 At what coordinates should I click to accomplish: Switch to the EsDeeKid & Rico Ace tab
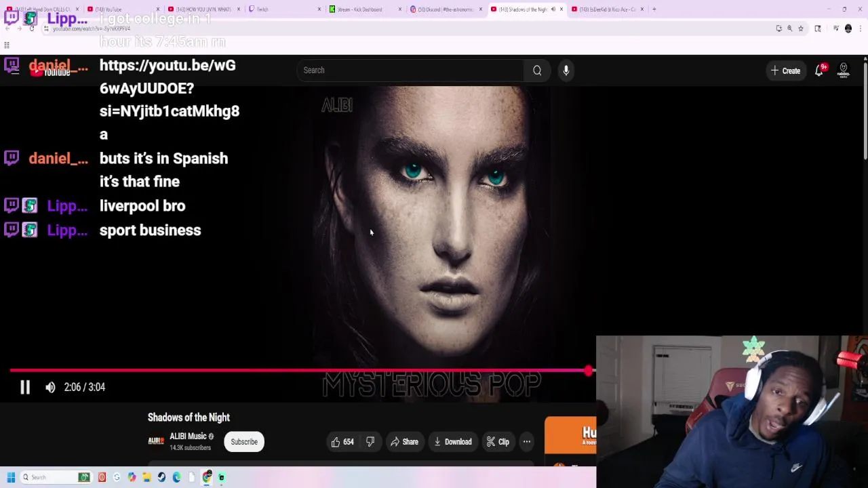(x=607, y=9)
